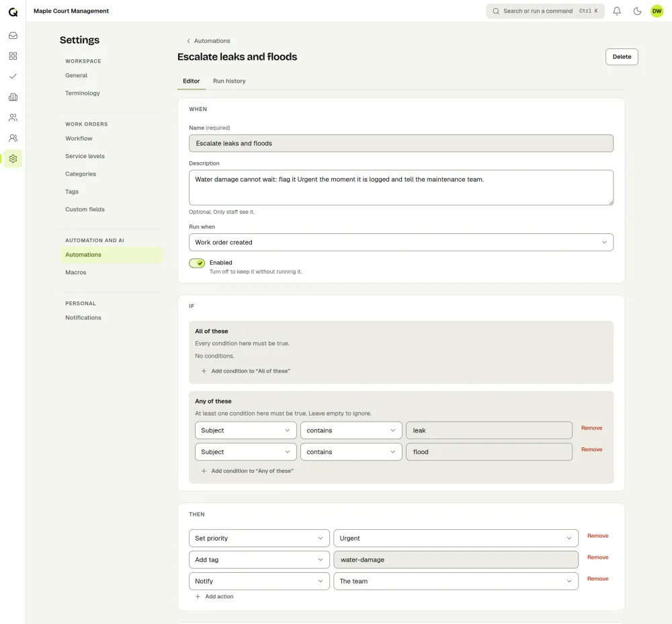Open the Set priority action dropdown
The image size is (672, 624).
259,538
